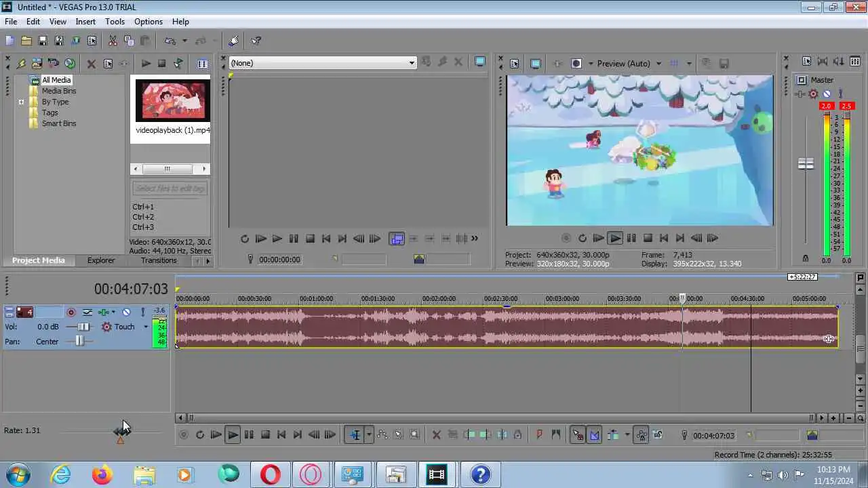Click the Copy icon in main toolbar

tap(129, 41)
